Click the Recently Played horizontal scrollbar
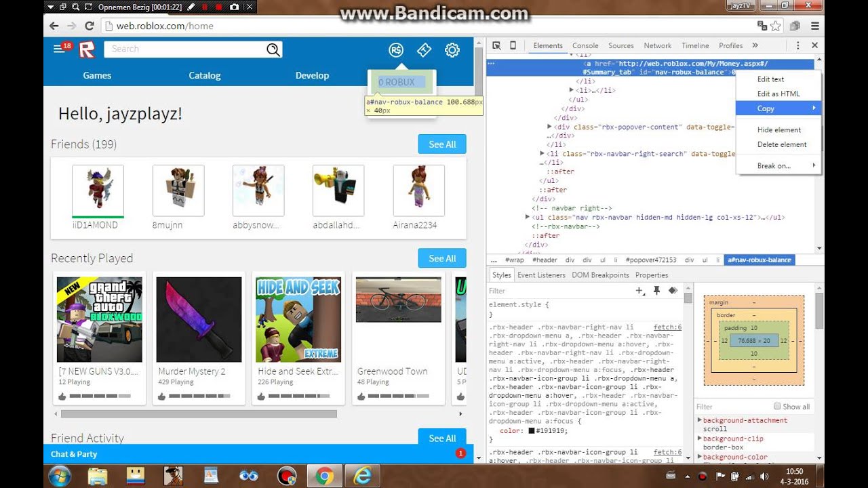This screenshot has height=488, width=868. point(199,413)
